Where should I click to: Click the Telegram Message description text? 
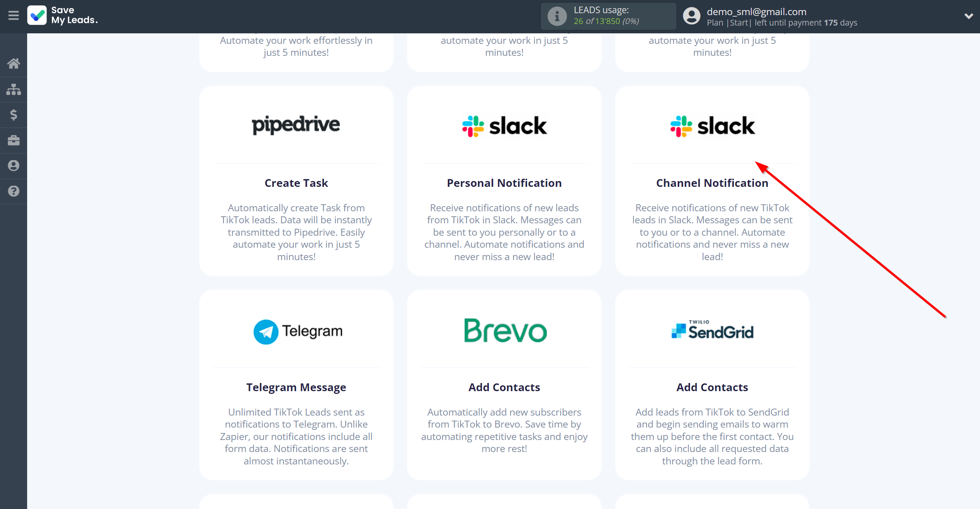click(296, 437)
